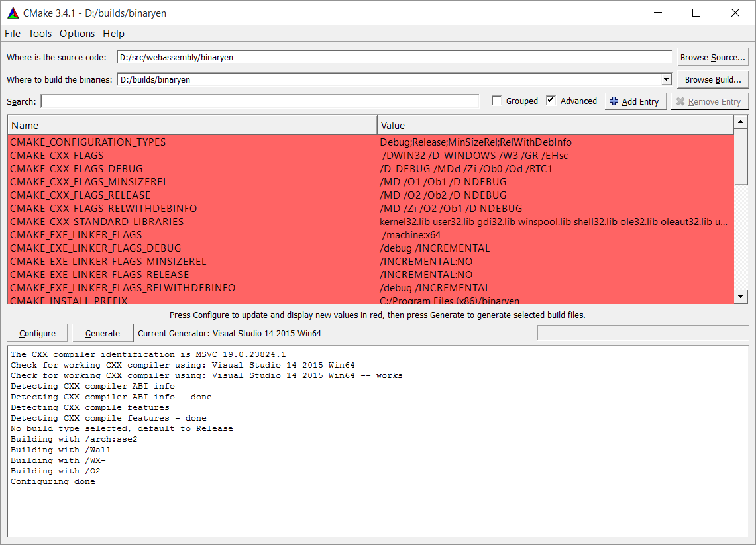
Task: Open the Tools menu
Action: pos(40,34)
